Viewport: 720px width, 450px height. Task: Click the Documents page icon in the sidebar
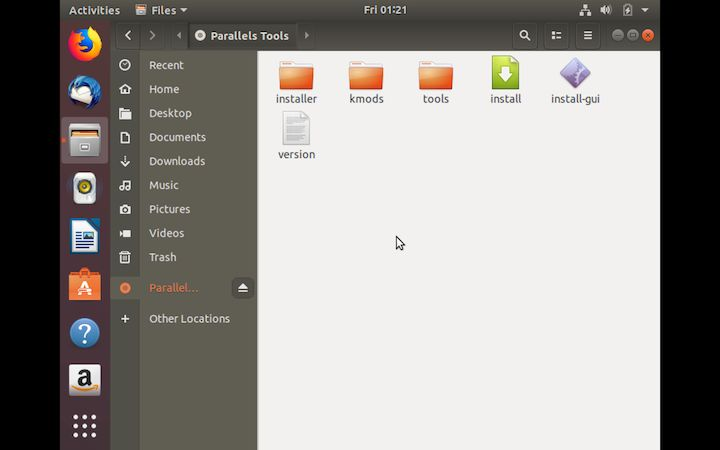click(125, 137)
